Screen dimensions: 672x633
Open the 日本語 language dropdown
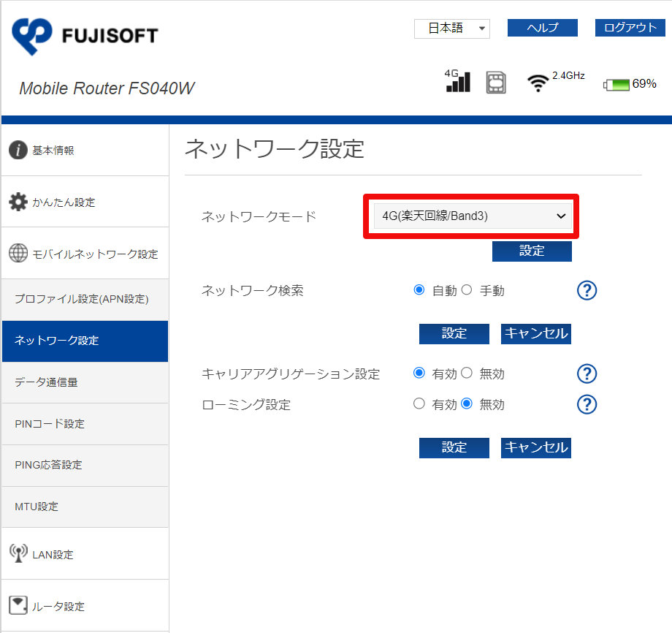pyautogui.click(x=451, y=29)
